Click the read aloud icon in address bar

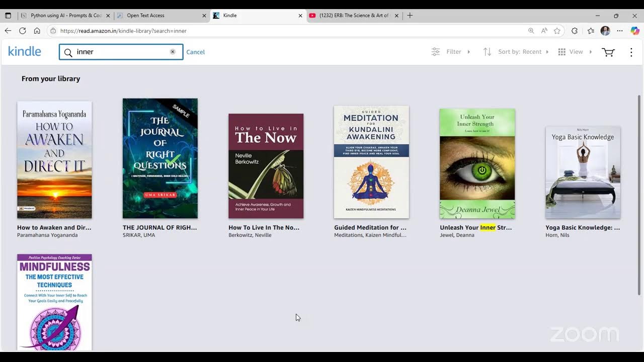pyautogui.click(x=544, y=31)
